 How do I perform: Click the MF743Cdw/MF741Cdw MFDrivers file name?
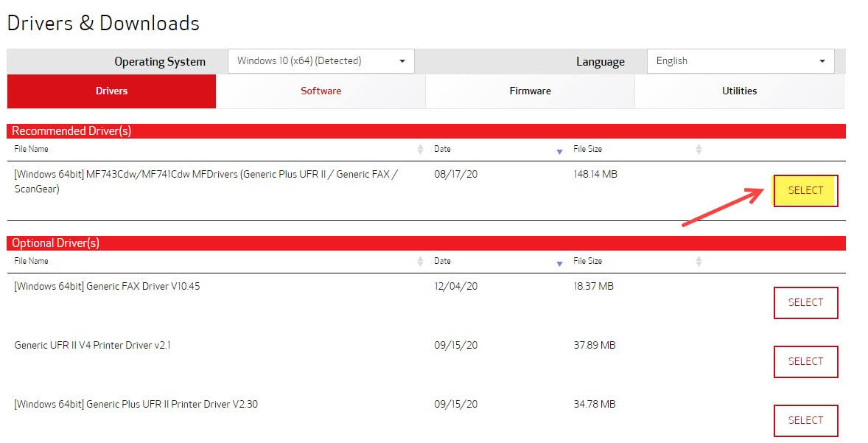pos(206,181)
